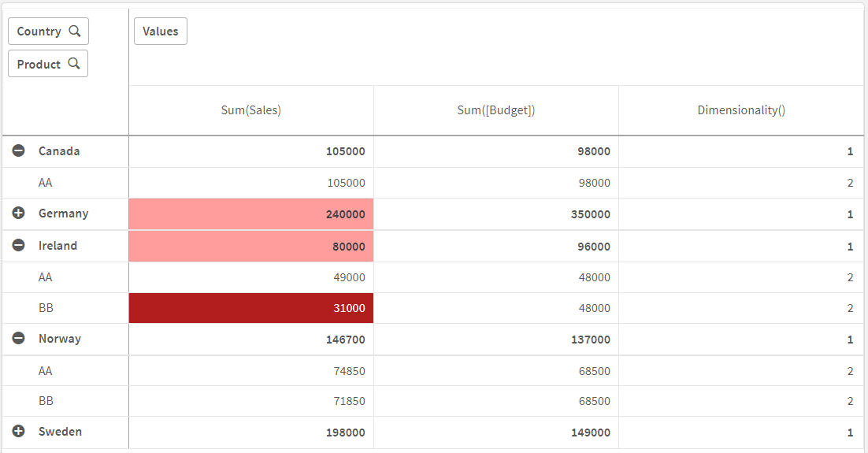This screenshot has width=868, height=453.
Task: Collapse the Norway row
Action: pos(19,339)
